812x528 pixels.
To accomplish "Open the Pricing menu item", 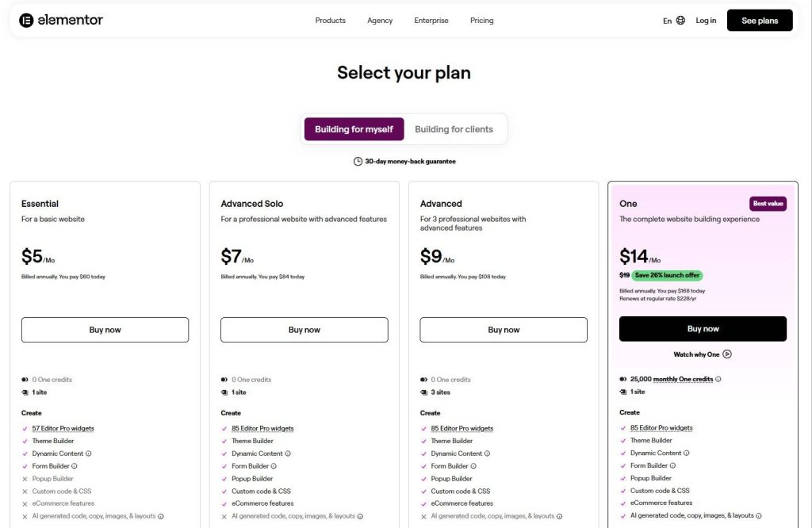I will coord(481,20).
